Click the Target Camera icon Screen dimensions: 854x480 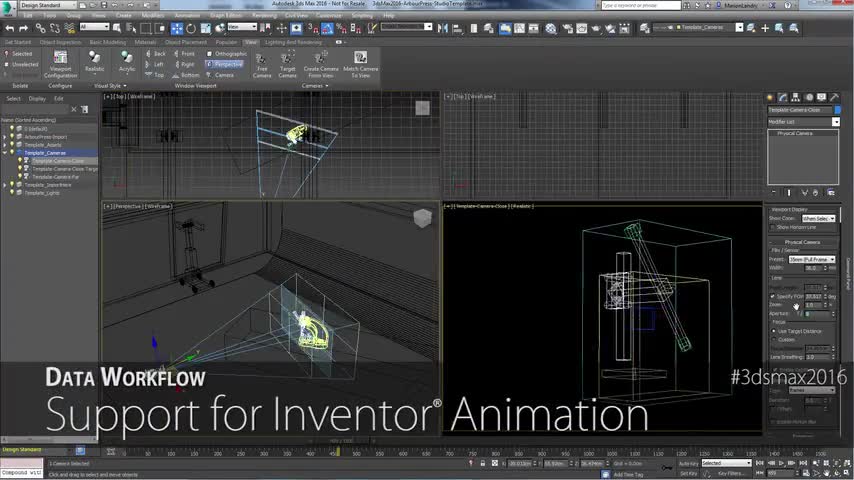[x=288, y=64]
